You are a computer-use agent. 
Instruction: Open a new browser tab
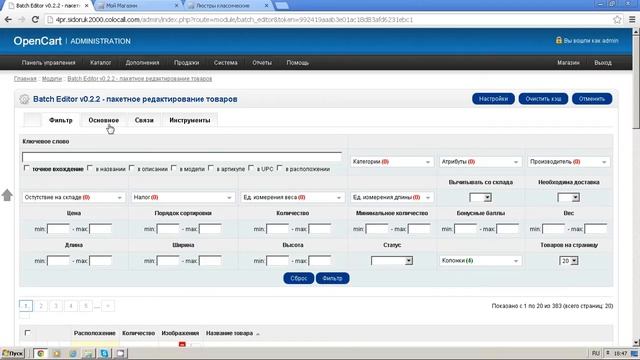[x=282, y=6]
